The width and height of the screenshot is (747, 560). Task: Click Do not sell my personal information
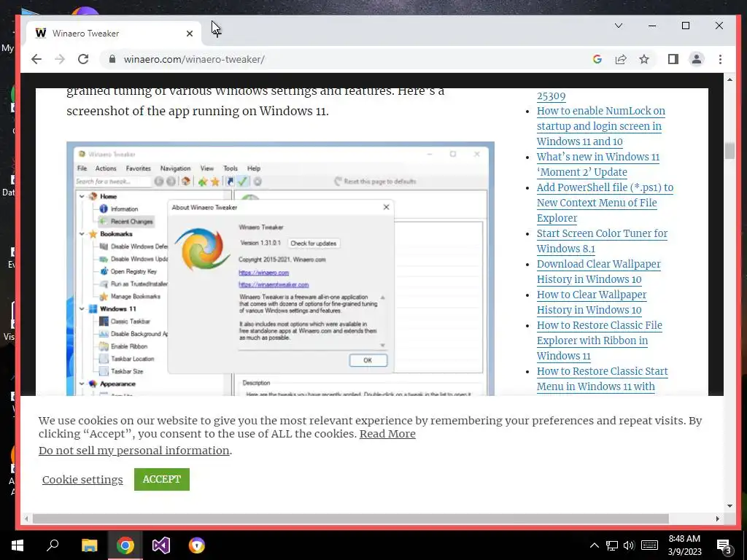(134, 451)
